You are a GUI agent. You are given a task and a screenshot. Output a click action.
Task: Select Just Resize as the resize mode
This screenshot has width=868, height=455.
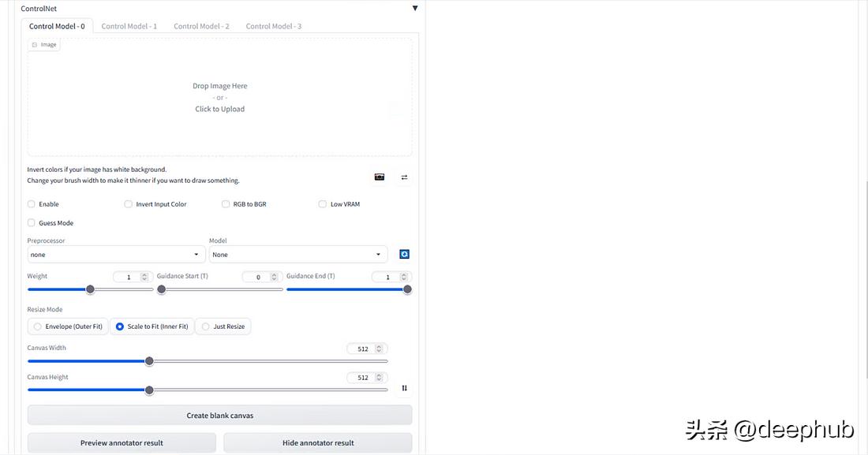(x=204, y=326)
